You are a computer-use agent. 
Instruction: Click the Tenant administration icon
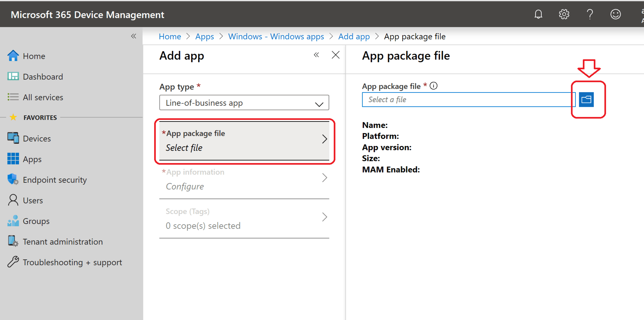point(13,241)
